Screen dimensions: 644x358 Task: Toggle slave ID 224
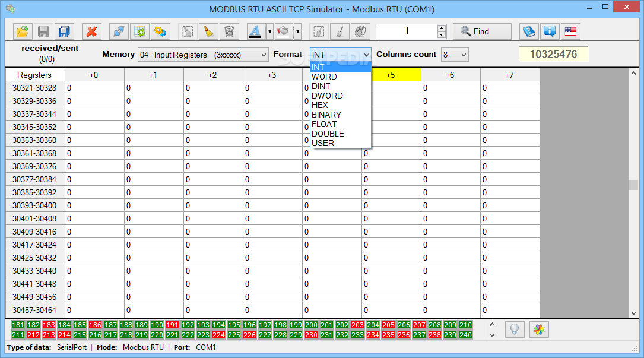click(x=218, y=335)
